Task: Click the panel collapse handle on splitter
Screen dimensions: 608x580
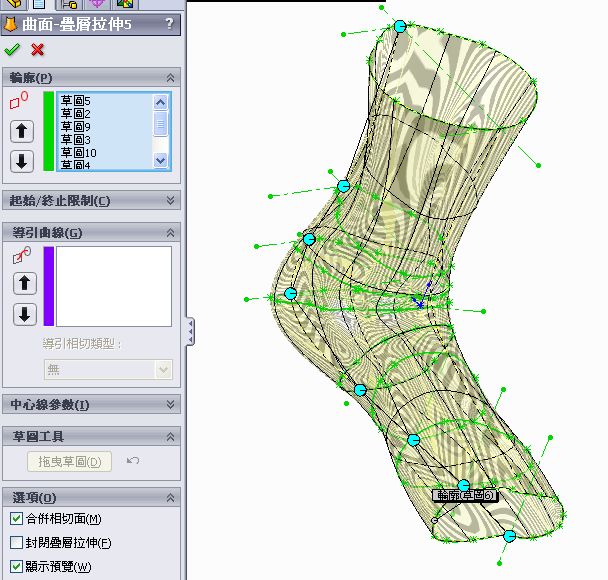Action: pos(190,331)
